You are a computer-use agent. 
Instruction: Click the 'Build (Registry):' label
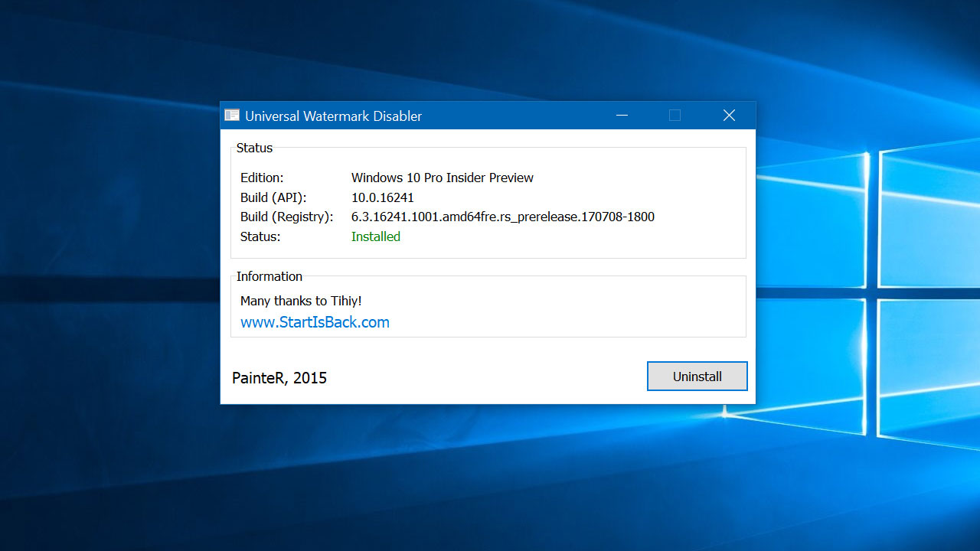click(x=287, y=217)
